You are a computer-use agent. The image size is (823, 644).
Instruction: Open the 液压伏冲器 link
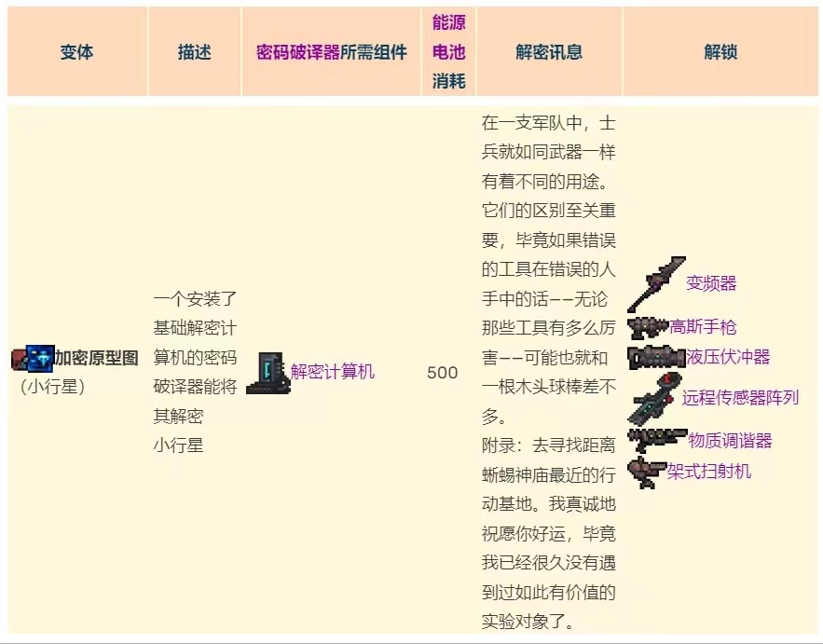728,357
